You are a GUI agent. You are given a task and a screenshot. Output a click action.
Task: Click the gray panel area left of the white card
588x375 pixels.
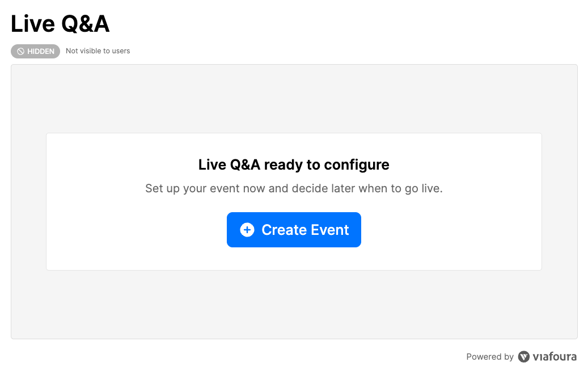tap(28, 201)
